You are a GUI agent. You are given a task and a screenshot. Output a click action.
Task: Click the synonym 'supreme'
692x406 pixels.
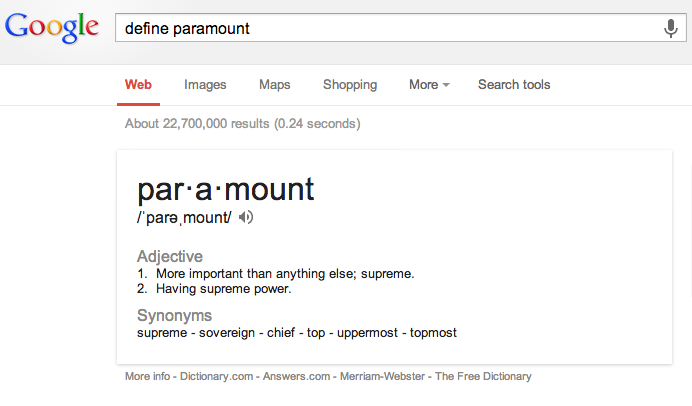click(x=161, y=333)
